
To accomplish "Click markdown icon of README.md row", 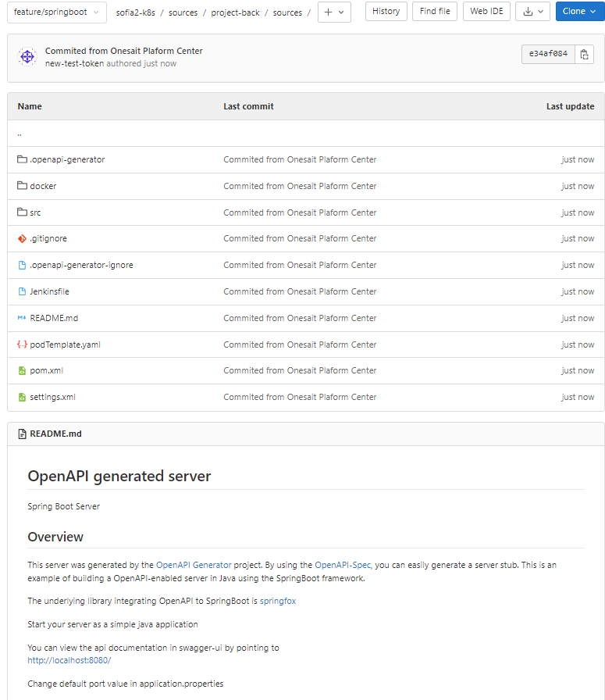I will 22,318.
